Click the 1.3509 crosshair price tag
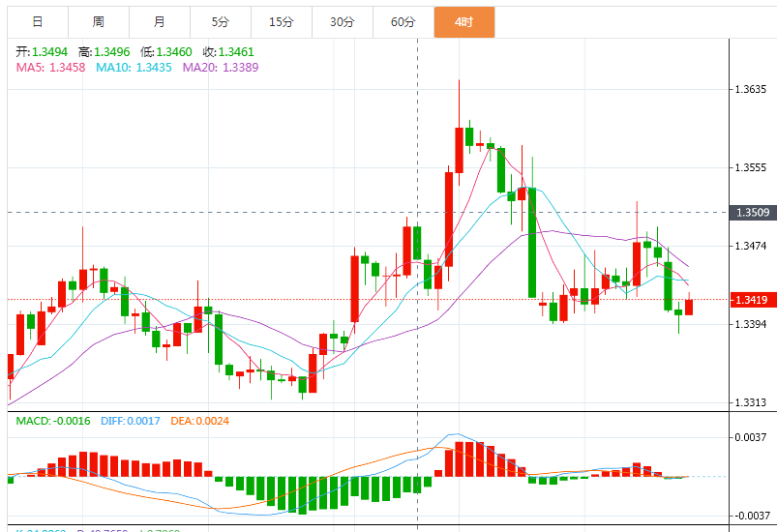This screenshot has height=532, width=777. pyautogui.click(x=753, y=213)
